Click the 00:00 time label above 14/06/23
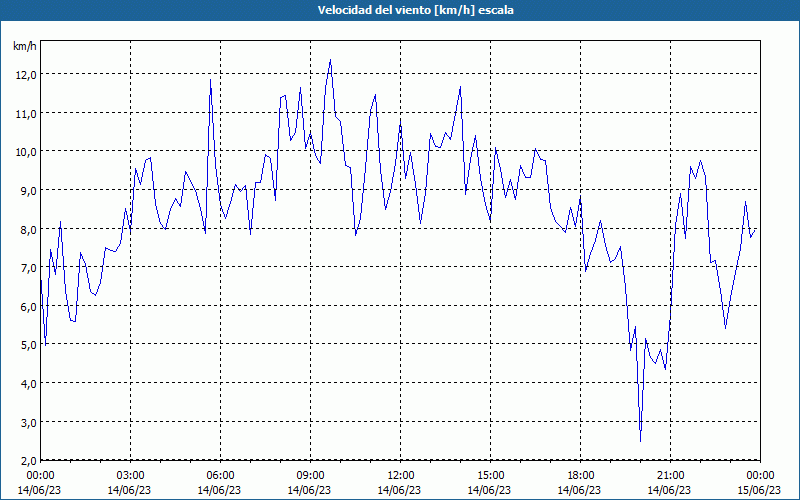The width and height of the screenshot is (800, 500). (x=40, y=476)
